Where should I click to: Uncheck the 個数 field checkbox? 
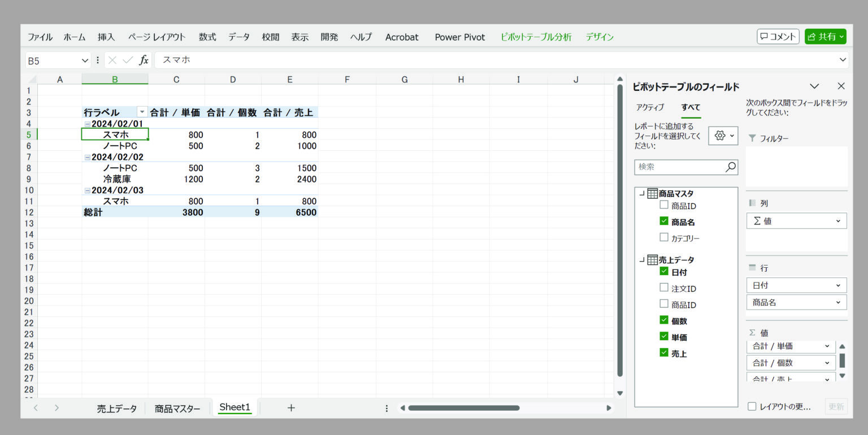(664, 320)
